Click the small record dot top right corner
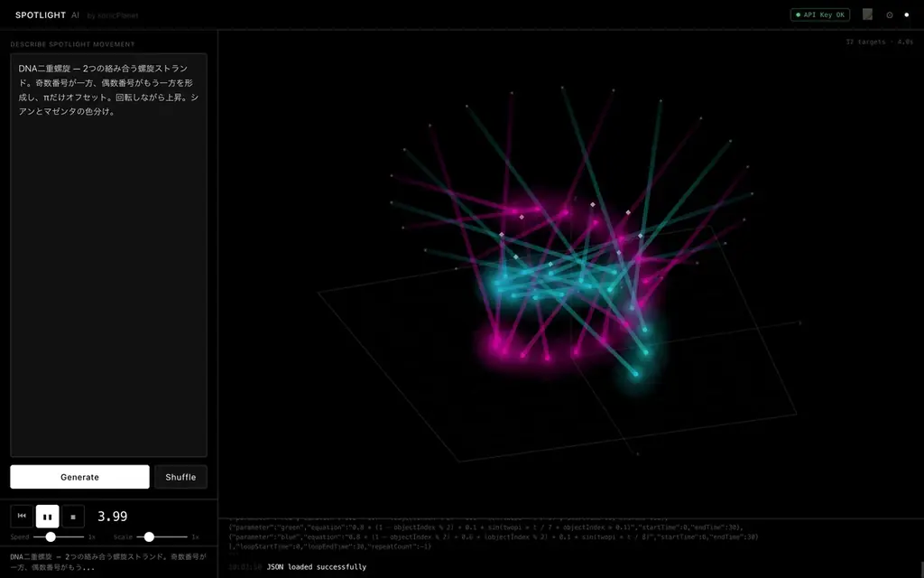The height and width of the screenshot is (578, 924). 908,14
